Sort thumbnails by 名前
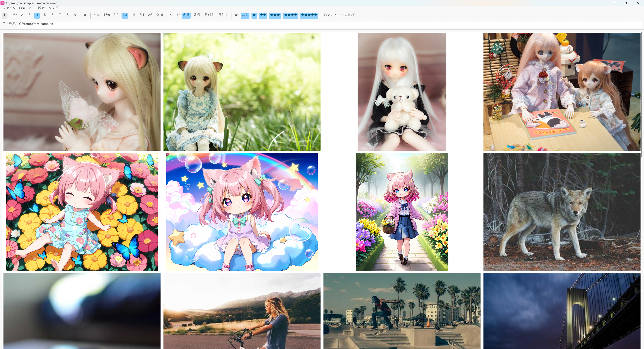The image size is (644, 349). [186, 15]
